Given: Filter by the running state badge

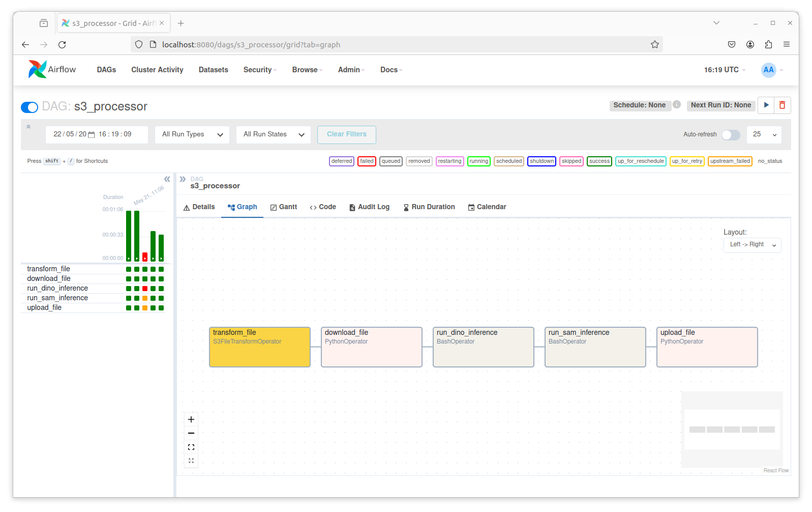Looking at the screenshot, I should click(478, 161).
